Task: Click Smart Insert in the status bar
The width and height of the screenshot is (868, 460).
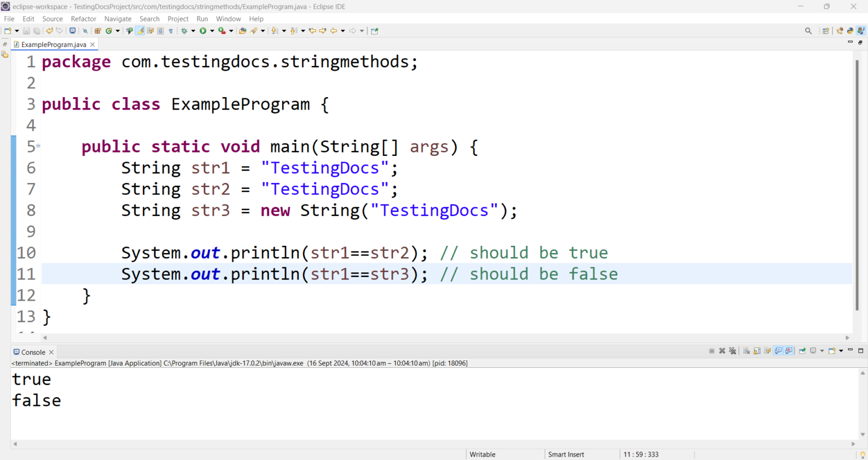Action: click(566, 454)
